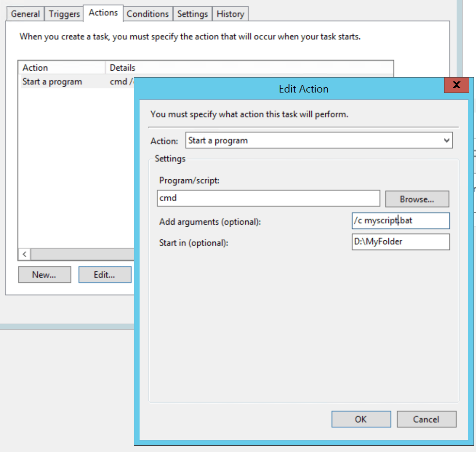476x452 pixels.
Task: Open the Triggers tab
Action: [64, 14]
